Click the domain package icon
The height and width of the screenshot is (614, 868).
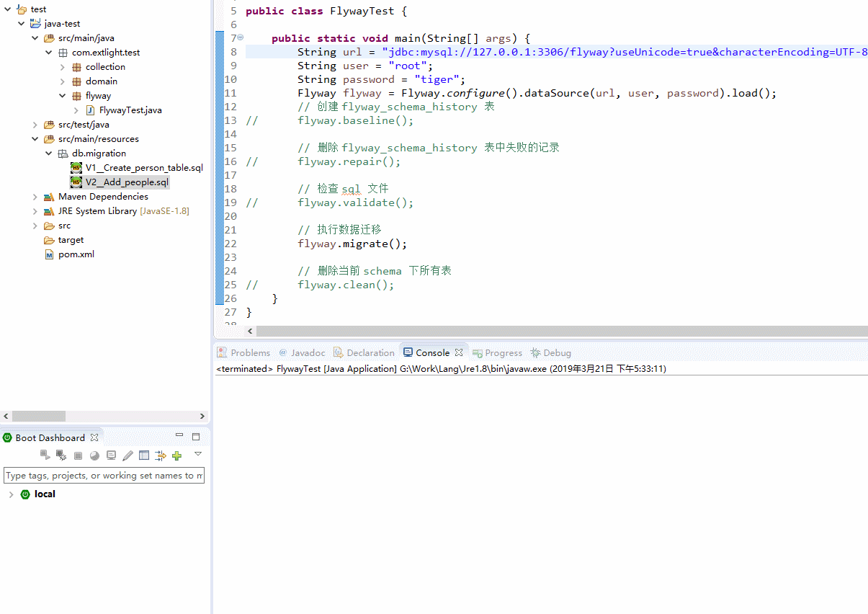click(76, 81)
